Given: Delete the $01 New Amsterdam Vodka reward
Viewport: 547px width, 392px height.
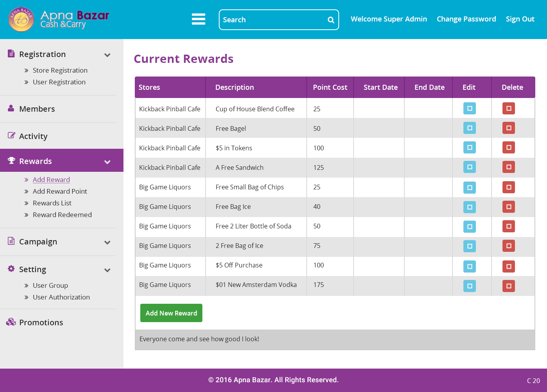Looking at the screenshot, I should tap(508, 286).
